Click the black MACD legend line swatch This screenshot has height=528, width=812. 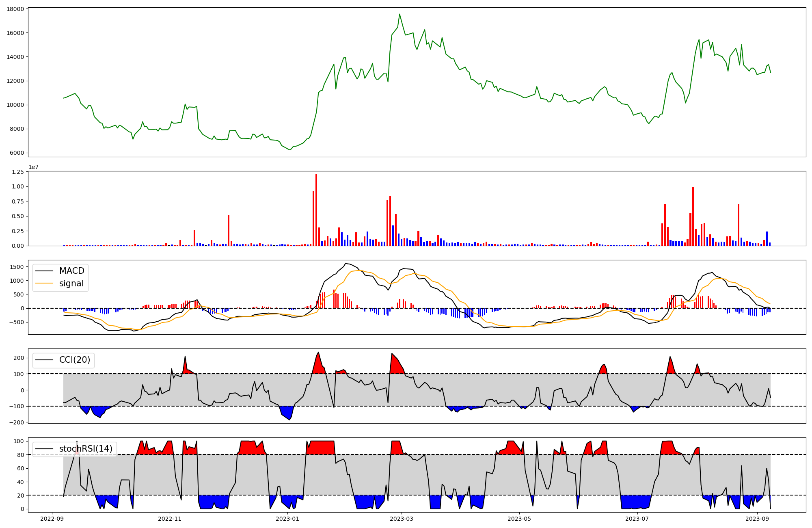point(44,271)
